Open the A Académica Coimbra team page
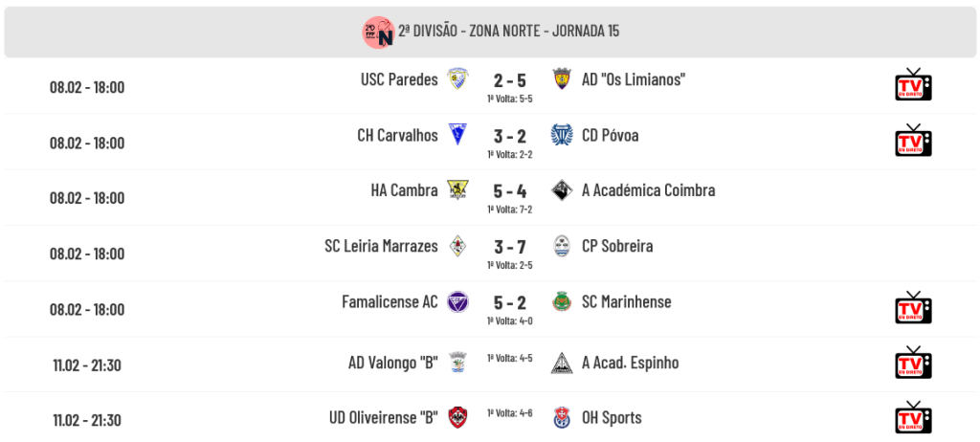 648,190
